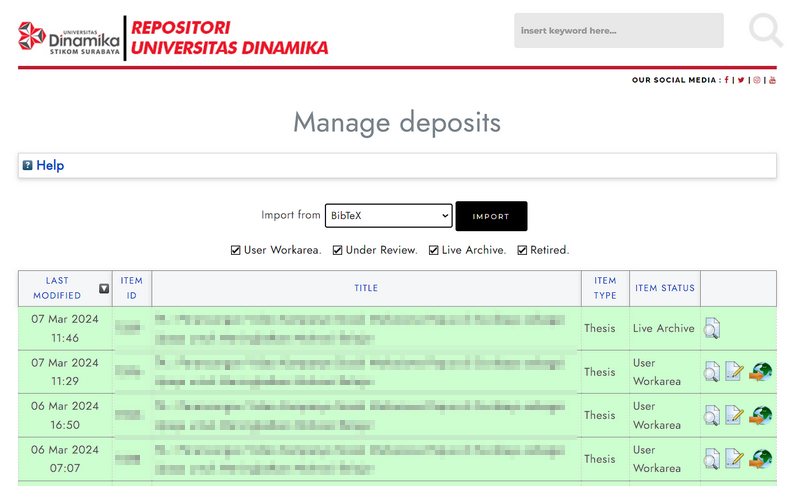The width and height of the screenshot is (800, 486).
Task: Sort by Title column header
Action: pyautogui.click(x=366, y=288)
